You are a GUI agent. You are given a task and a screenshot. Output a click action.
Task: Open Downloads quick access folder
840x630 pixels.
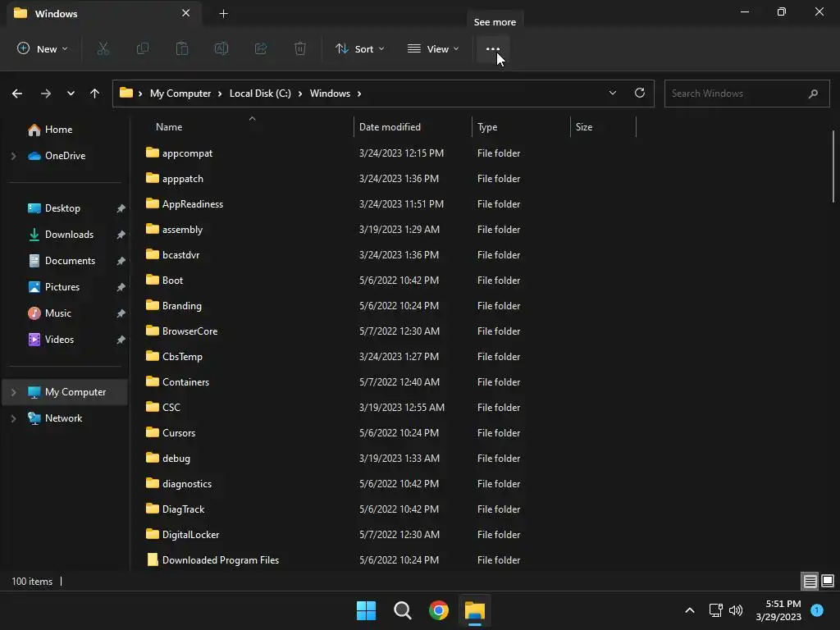[x=69, y=235]
